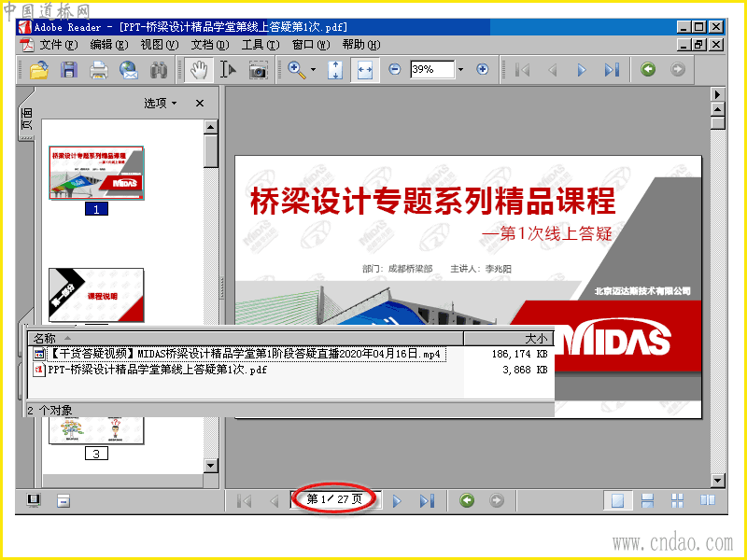Select the text Select tool

(x=228, y=70)
